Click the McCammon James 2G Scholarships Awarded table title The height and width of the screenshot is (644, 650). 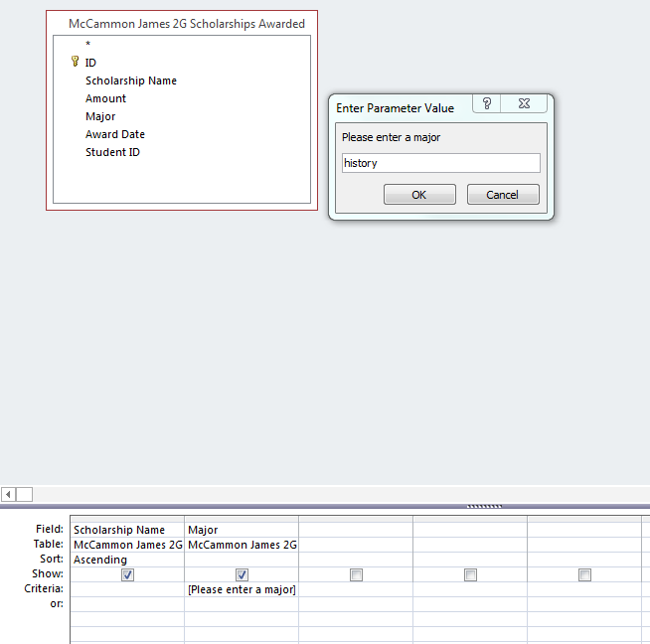tap(186, 24)
